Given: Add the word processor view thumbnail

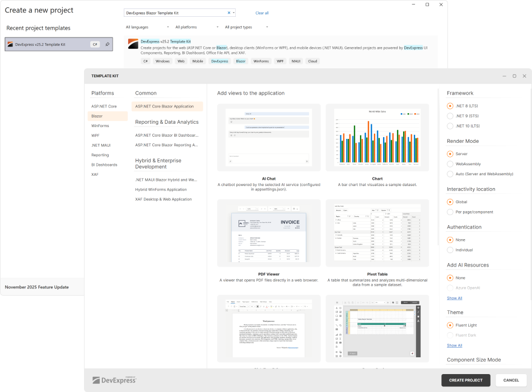Looking at the screenshot, I should [x=269, y=329].
